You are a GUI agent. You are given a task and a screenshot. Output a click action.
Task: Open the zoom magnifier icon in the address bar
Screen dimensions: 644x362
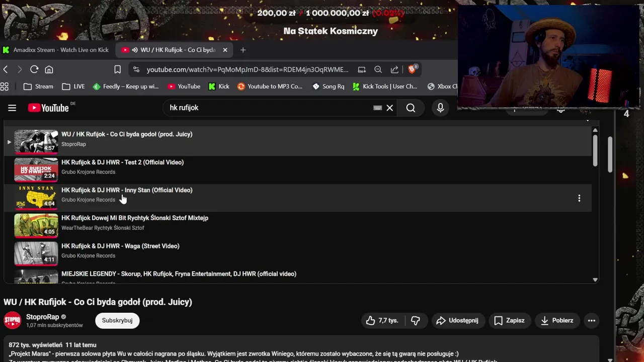click(378, 69)
